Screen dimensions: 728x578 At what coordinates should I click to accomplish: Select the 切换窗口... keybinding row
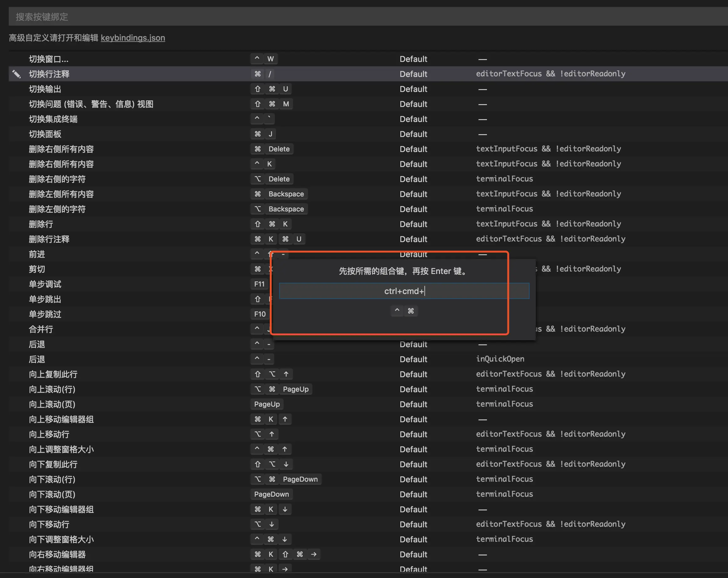(49, 59)
